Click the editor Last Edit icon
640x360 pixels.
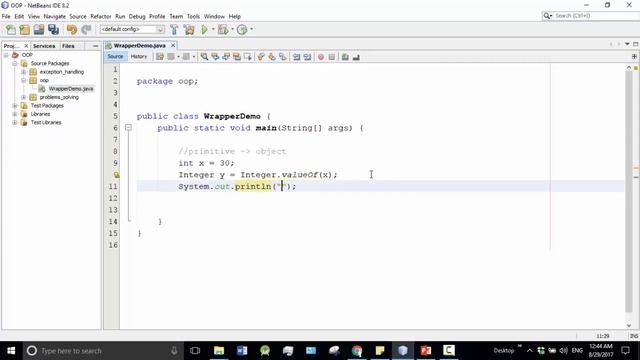(160, 57)
